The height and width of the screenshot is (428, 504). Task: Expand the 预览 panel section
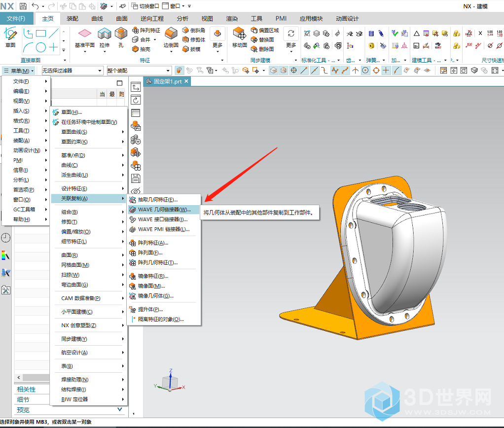(x=119, y=409)
